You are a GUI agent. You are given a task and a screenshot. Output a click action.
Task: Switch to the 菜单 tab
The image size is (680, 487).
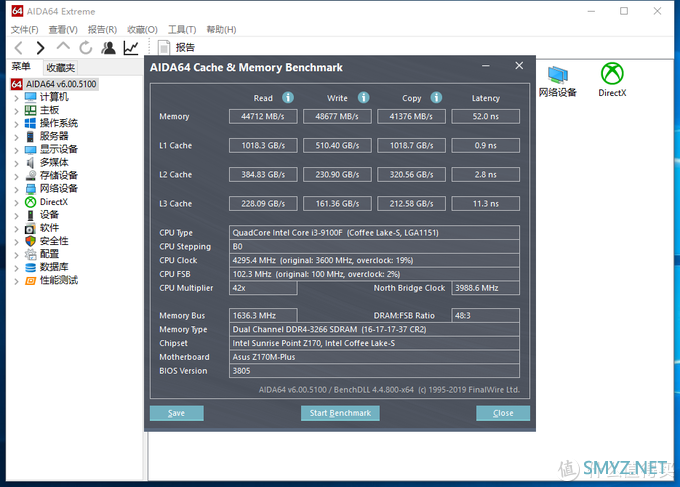pyautogui.click(x=21, y=67)
